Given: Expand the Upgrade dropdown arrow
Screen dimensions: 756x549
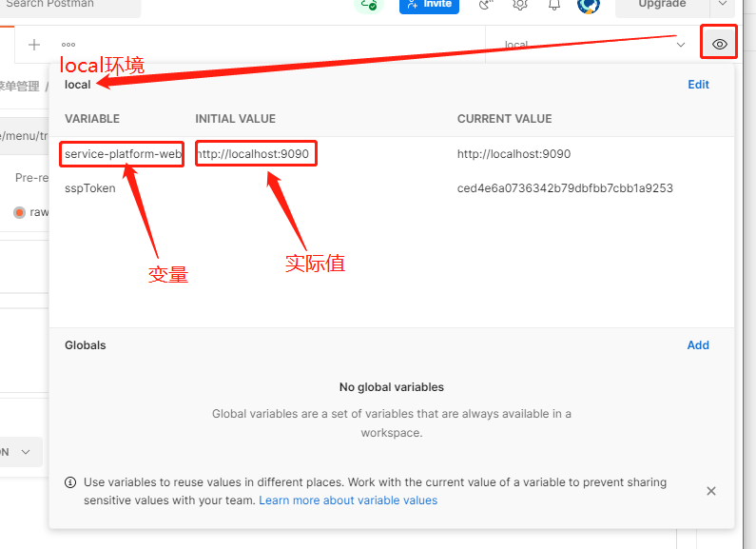Looking at the screenshot, I should [723, 4].
